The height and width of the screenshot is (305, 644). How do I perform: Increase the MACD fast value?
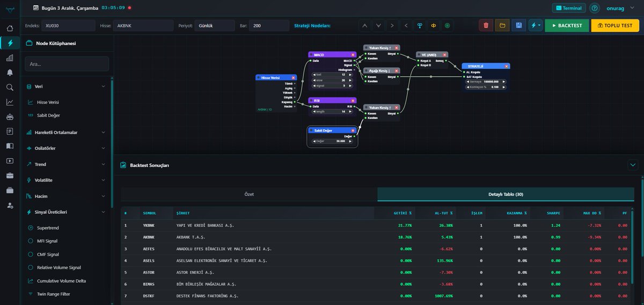pyautogui.click(x=351, y=75)
